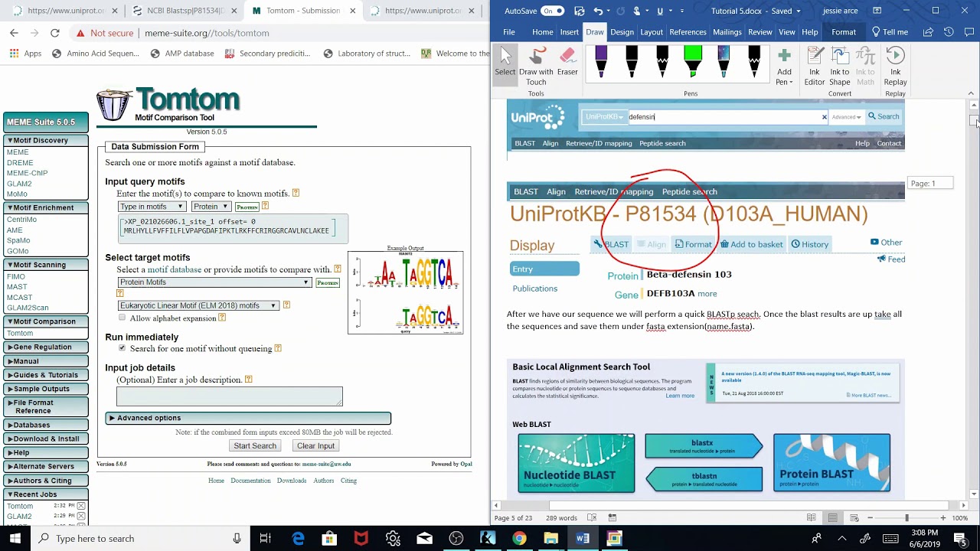
Task: Open Eukaryotic Linear Motif (ELM 2018) dropdown
Action: click(198, 305)
